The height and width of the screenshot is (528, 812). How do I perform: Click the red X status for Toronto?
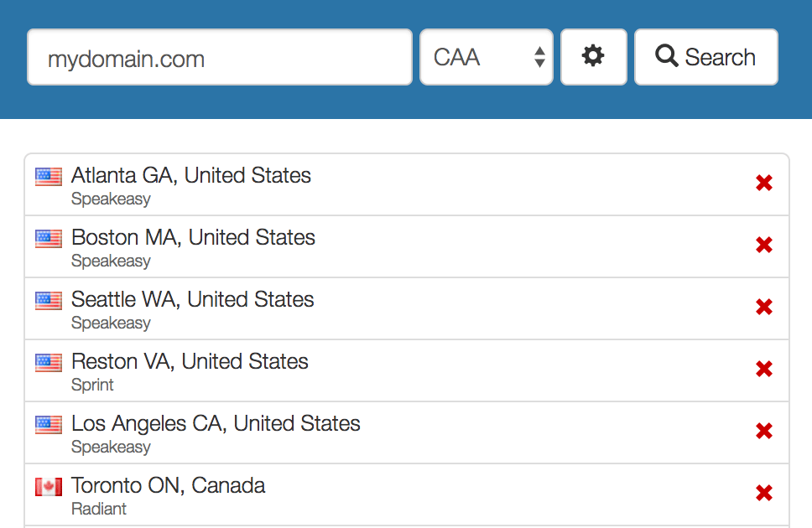(764, 494)
